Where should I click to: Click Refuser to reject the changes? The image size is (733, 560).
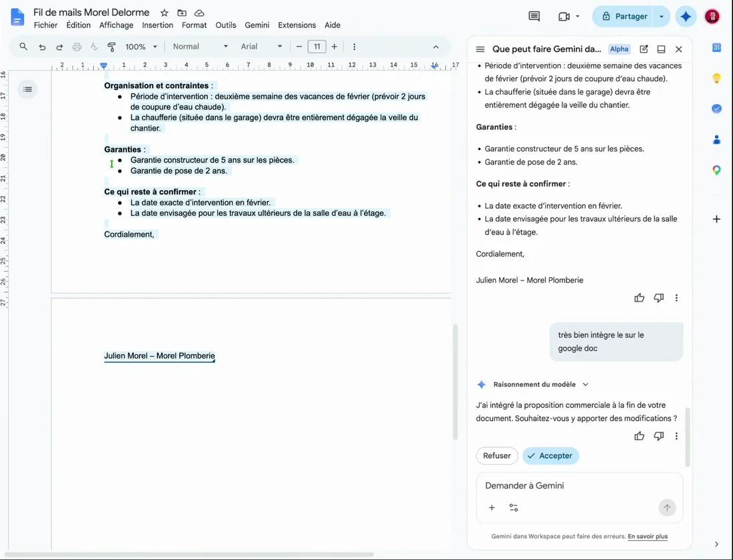496,456
